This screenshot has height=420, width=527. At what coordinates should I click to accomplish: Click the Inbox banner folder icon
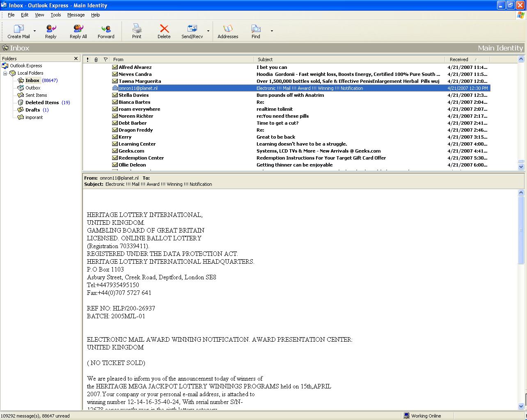(5, 48)
